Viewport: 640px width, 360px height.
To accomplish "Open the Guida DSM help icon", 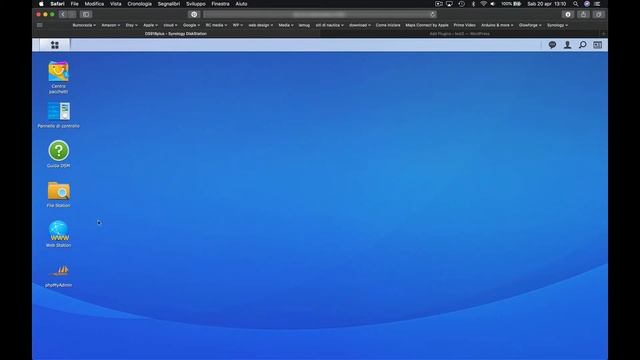I will [58, 154].
